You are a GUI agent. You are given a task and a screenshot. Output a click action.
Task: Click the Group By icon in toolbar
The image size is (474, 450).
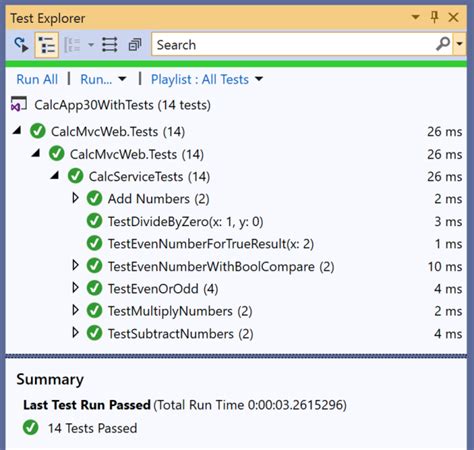(x=72, y=45)
